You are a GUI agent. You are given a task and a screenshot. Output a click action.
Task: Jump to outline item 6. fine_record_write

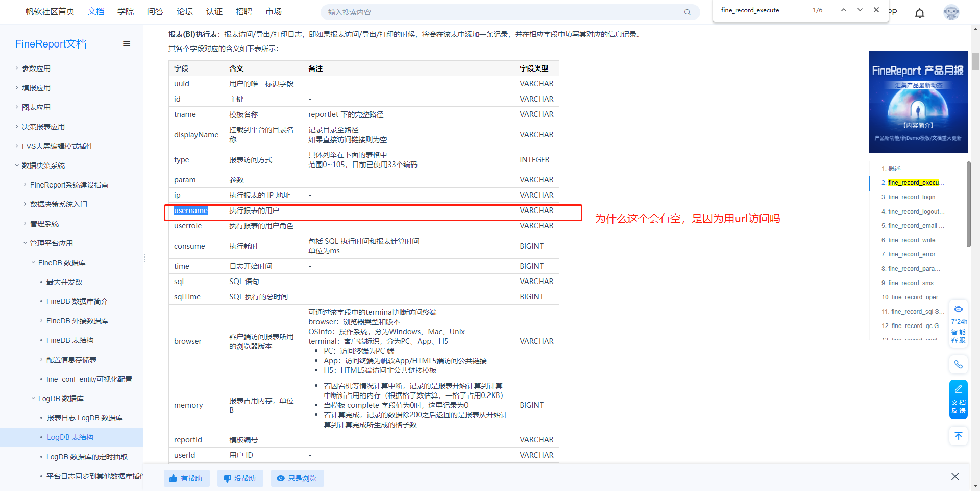(912, 240)
